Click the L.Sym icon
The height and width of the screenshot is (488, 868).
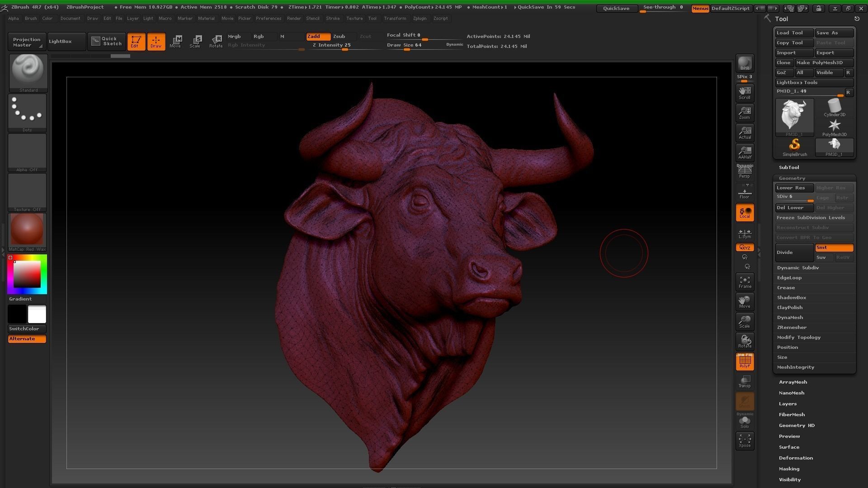(x=745, y=234)
